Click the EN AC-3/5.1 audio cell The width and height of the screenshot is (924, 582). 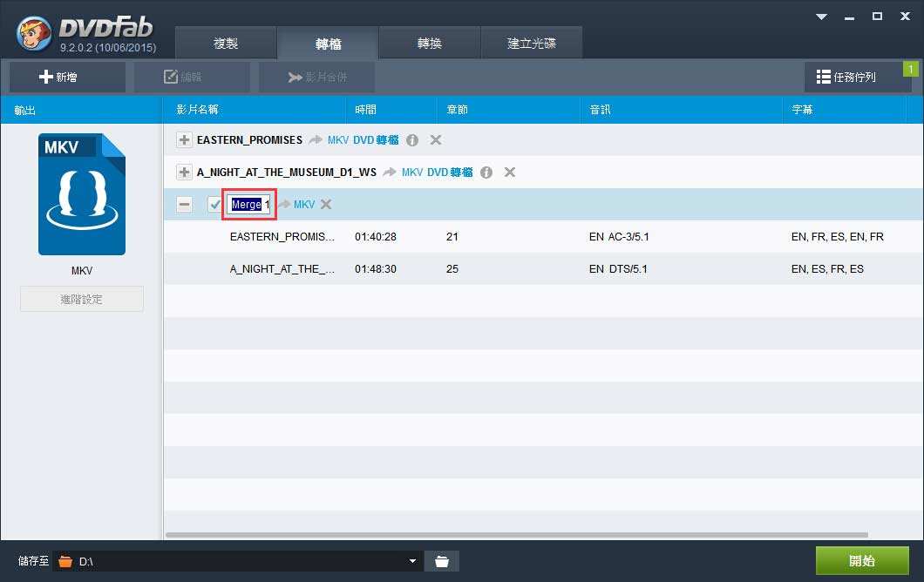tap(619, 237)
